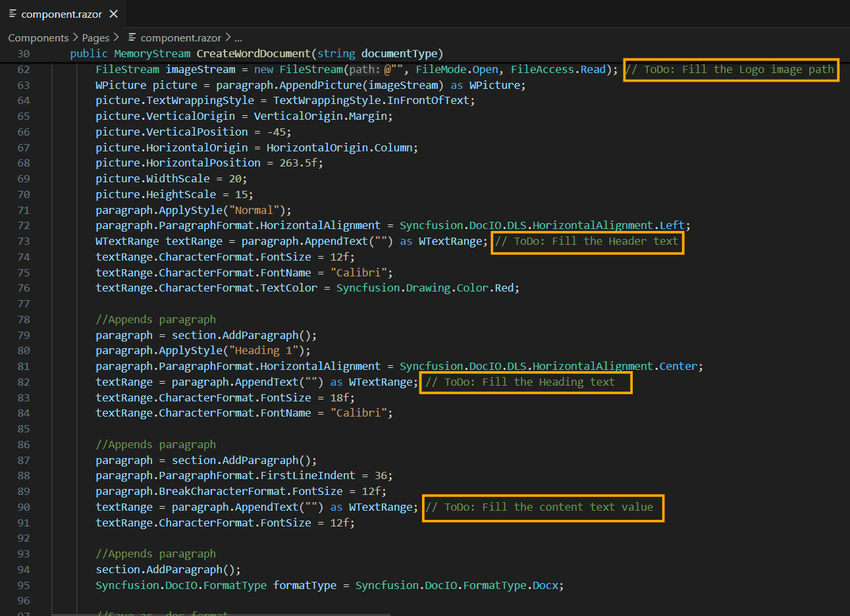Click the horizontal scrollbar at editor bottom
Viewport: 850px width, 616px height.
click(221, 613)
